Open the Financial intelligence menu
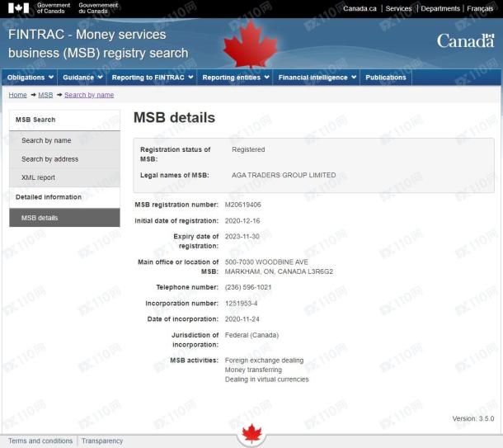 pyautogui.click(x=317, y=78)
